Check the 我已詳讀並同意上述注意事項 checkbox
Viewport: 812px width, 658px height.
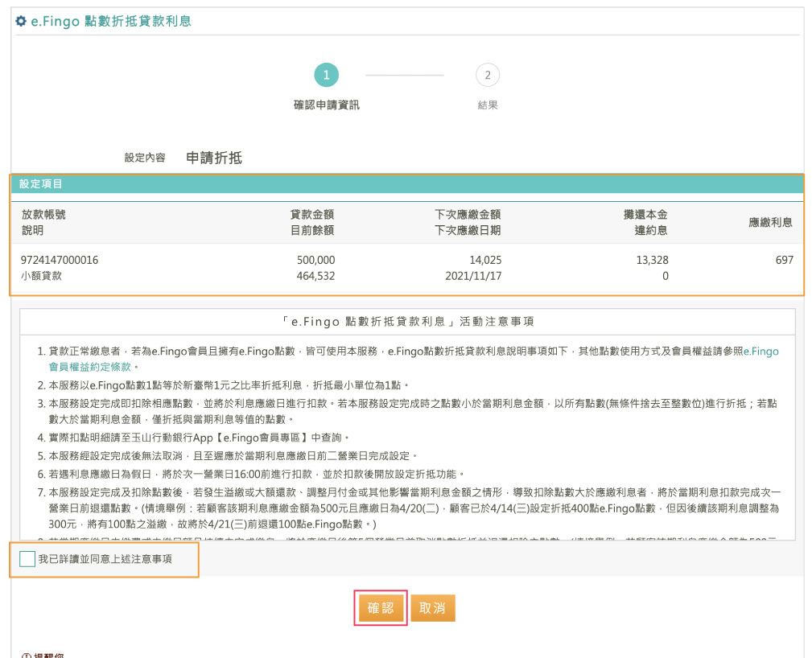coord(27,558)
